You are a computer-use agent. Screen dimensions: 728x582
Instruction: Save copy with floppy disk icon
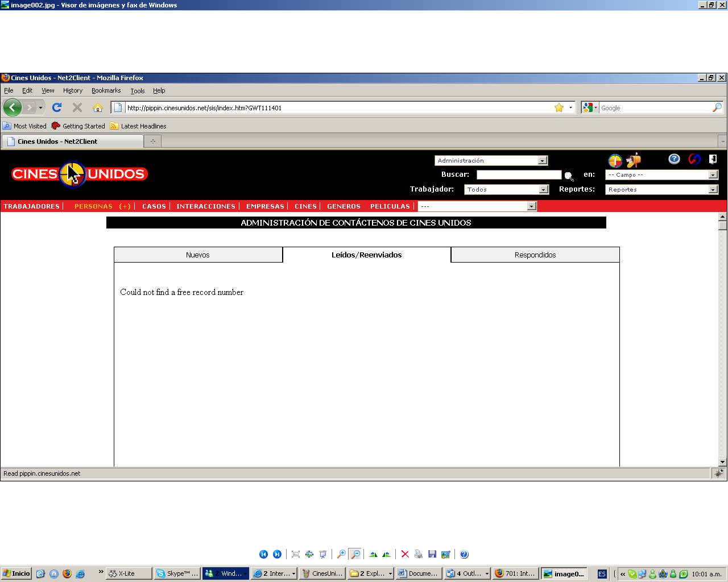tap(432, 554)
